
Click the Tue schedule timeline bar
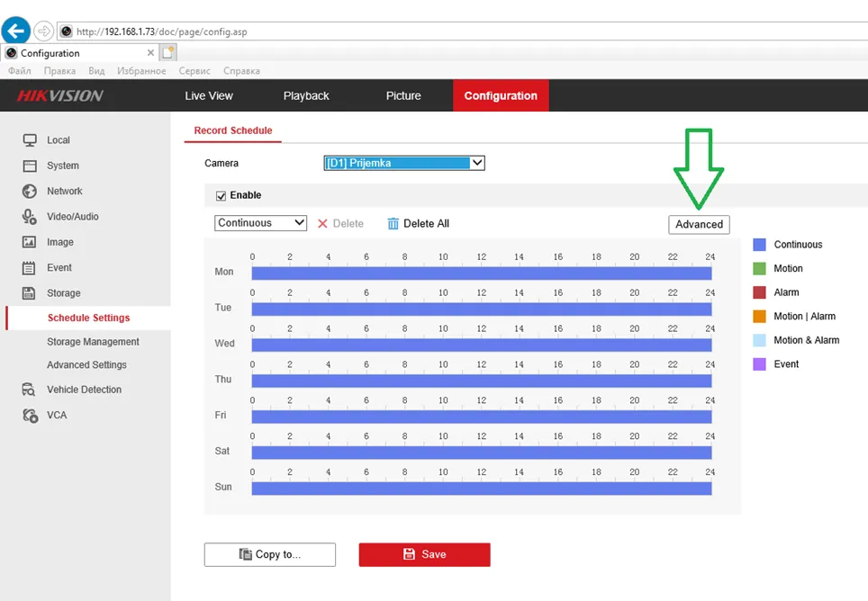tap(482, 309)
